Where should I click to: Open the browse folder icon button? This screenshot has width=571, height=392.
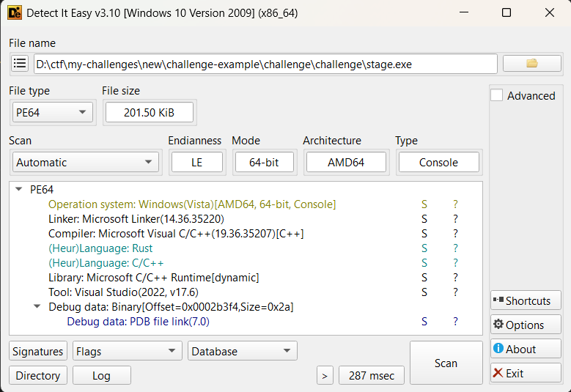532,64
